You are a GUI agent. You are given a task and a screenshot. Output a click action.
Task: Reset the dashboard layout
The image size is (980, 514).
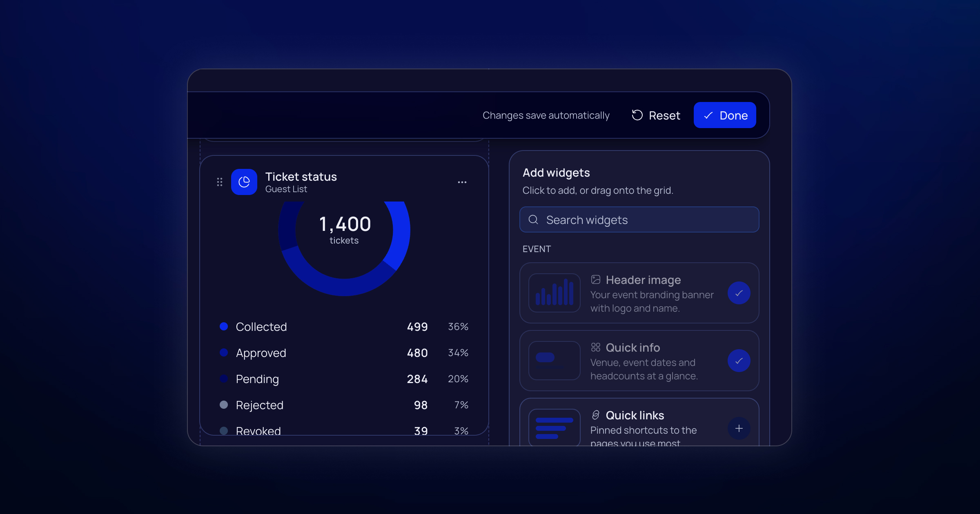pos(656,115)
